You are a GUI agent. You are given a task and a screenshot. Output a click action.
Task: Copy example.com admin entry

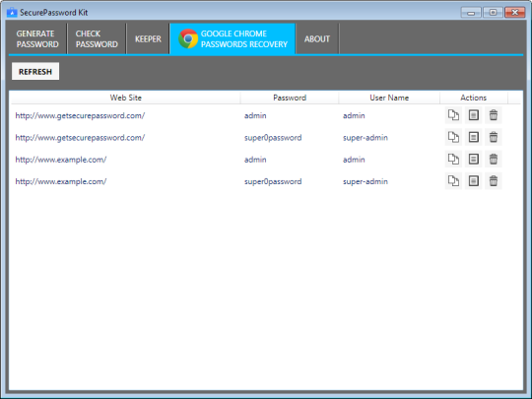coord(453,160)
